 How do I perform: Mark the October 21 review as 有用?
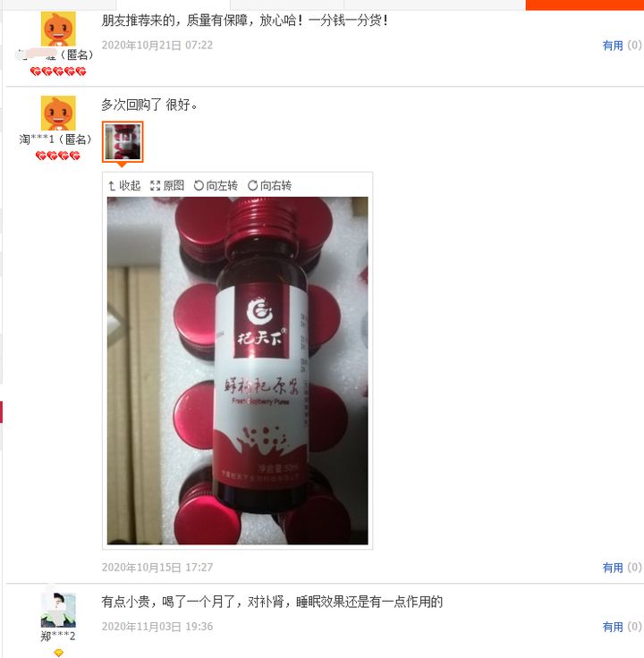coord(613,46)
